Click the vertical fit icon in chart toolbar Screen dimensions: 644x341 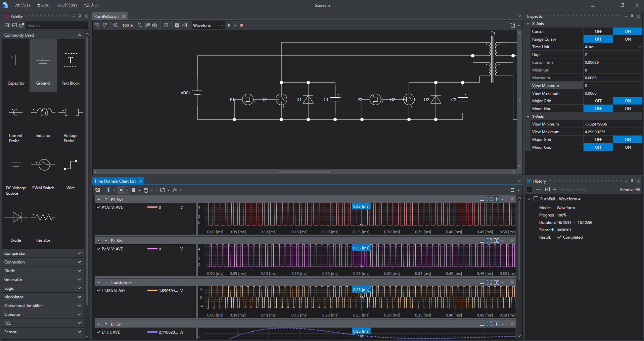(x=108, y=190)
